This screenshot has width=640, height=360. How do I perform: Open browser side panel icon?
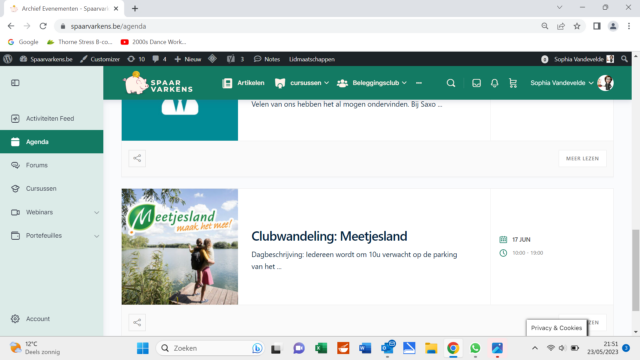point(597,26)
